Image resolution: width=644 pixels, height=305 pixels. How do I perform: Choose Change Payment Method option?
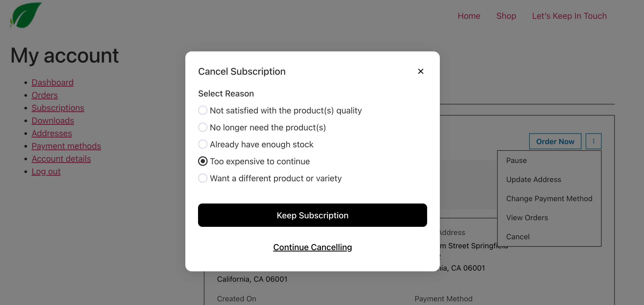point(549,198)
